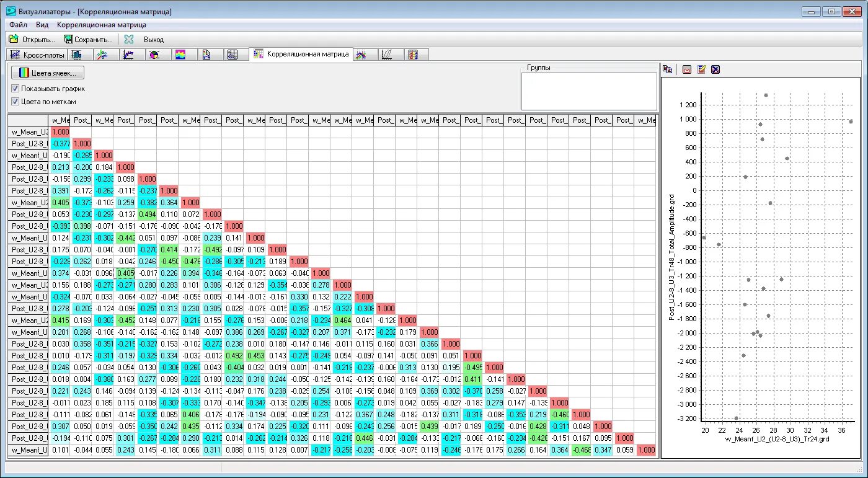Select the cell with value 0.398
Screen dimensions: 868x478
coord(81,226)
